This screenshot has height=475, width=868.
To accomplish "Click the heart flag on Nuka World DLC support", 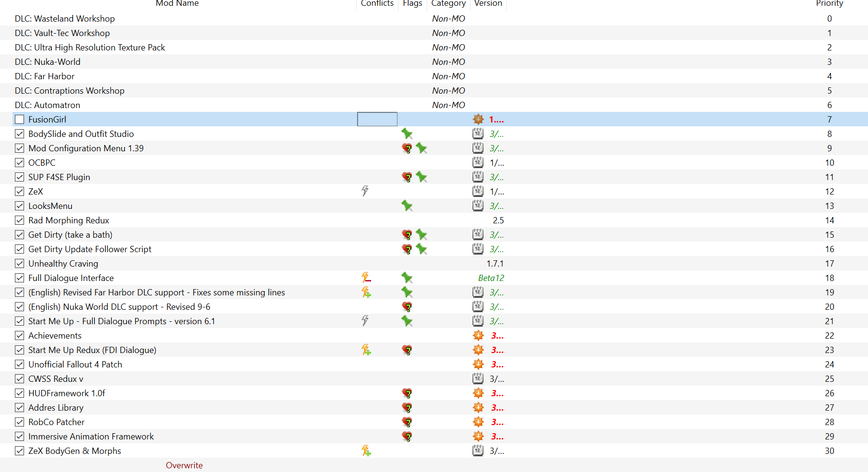I will point(407,306).
